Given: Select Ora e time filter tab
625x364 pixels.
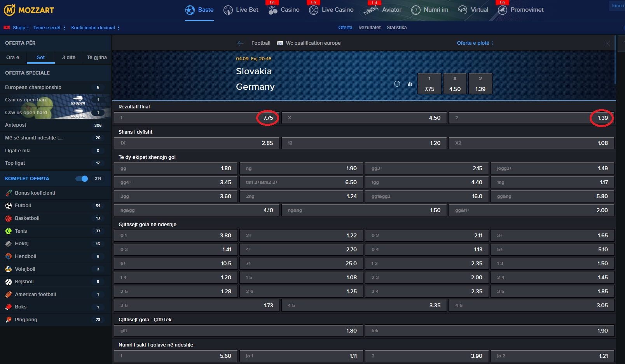Looking at the screenshot, I should [x=13, y=57].
